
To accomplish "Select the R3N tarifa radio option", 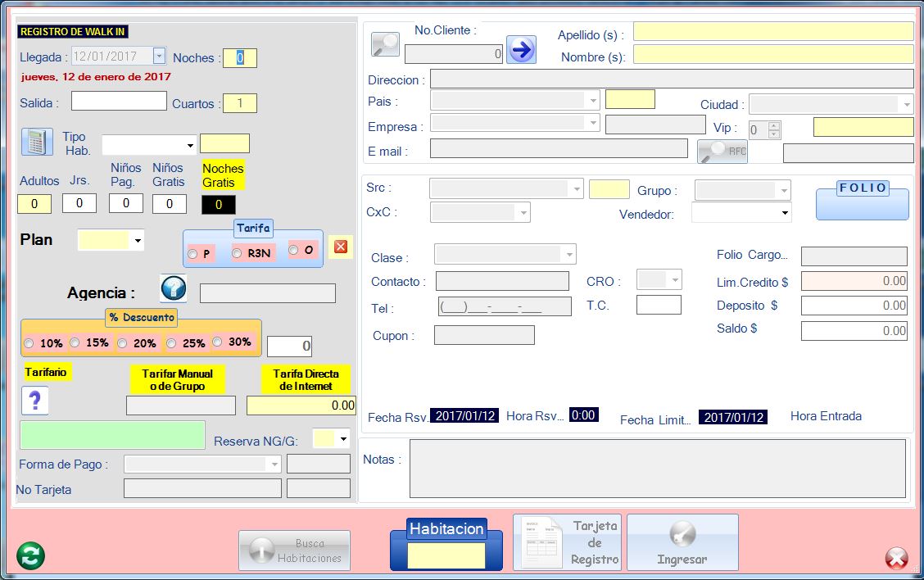I will pos(237,254).
